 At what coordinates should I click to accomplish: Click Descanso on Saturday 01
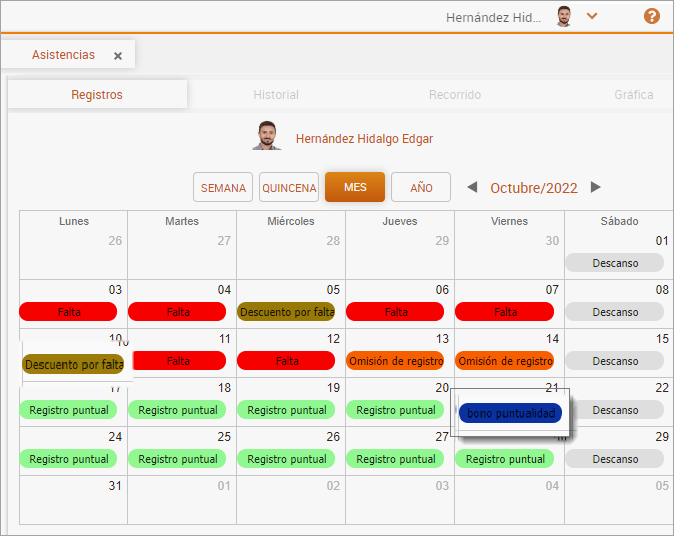coord(614,263)
